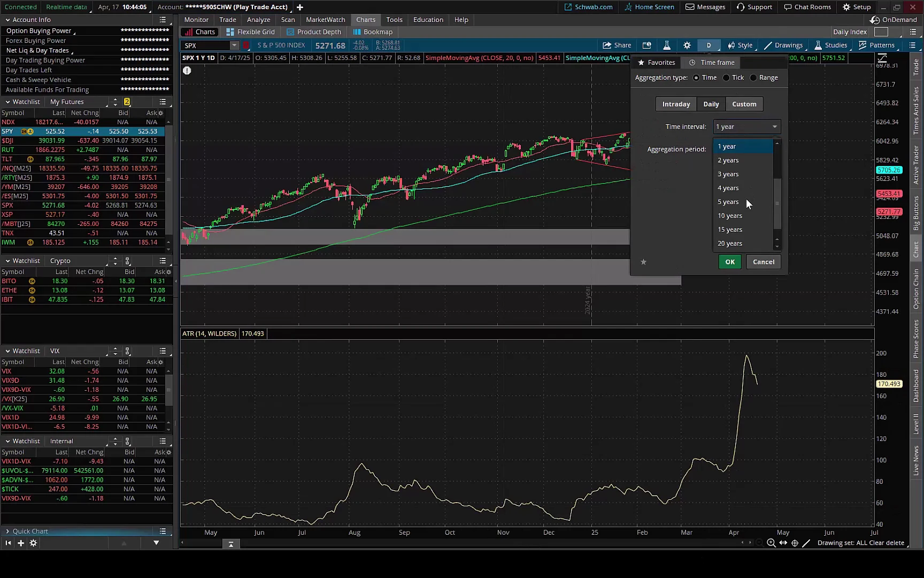Screen dimensions: 924x578
Task: Open the Monitor tab
Action: (x=196, y=20)
